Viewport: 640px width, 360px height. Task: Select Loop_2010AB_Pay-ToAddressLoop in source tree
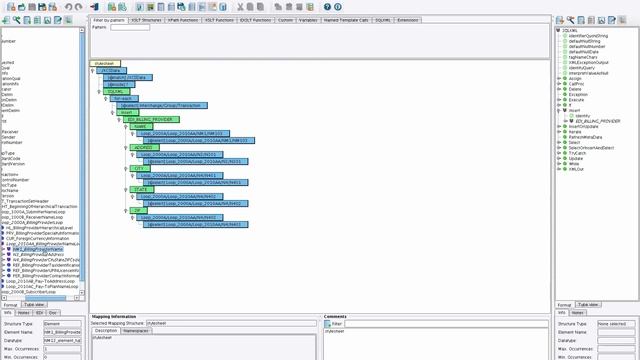[x=40, y=281]
